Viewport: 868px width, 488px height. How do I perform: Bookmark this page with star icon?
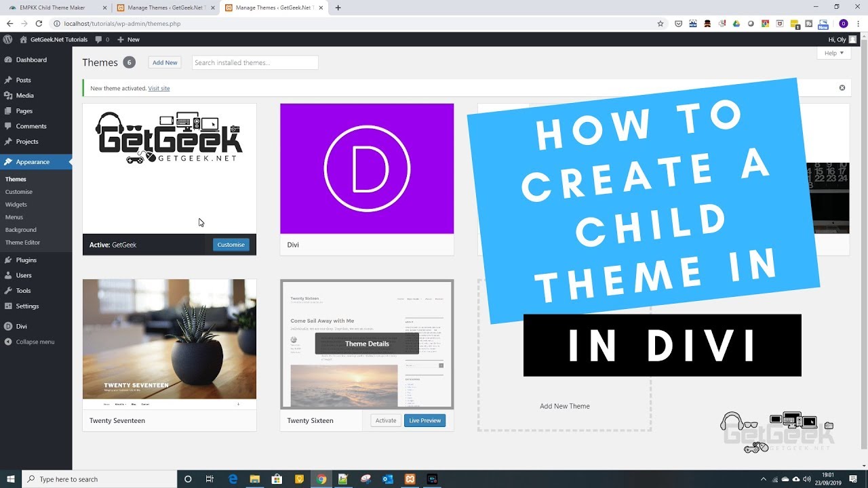point(660,24)
